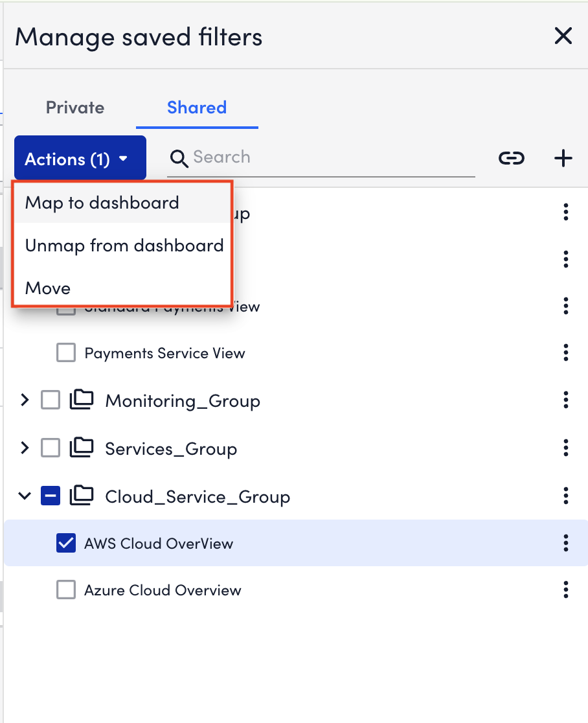This screenshot has height=723, width=588.
Task: Select the Move menu entry
Action: 122,288
